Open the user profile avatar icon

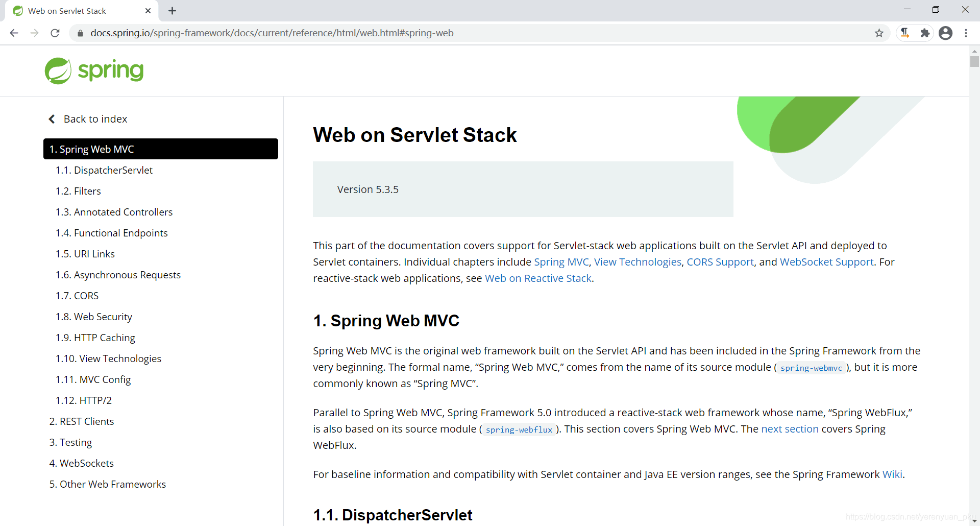pos(945,33)
